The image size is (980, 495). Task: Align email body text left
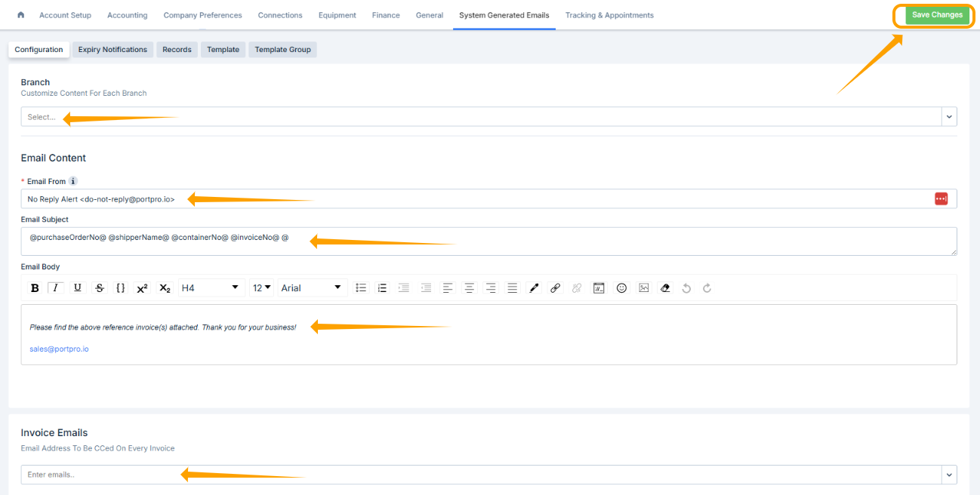point(448,288)
